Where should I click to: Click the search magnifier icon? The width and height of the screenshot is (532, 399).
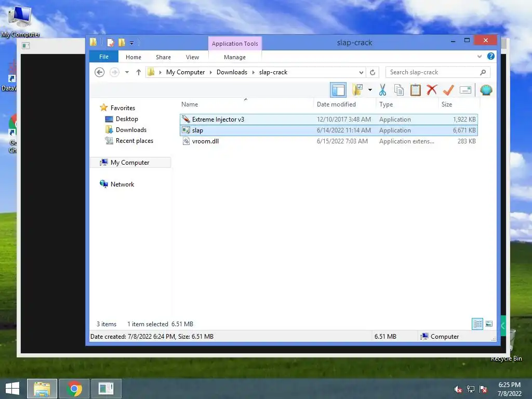click(483, 72)
